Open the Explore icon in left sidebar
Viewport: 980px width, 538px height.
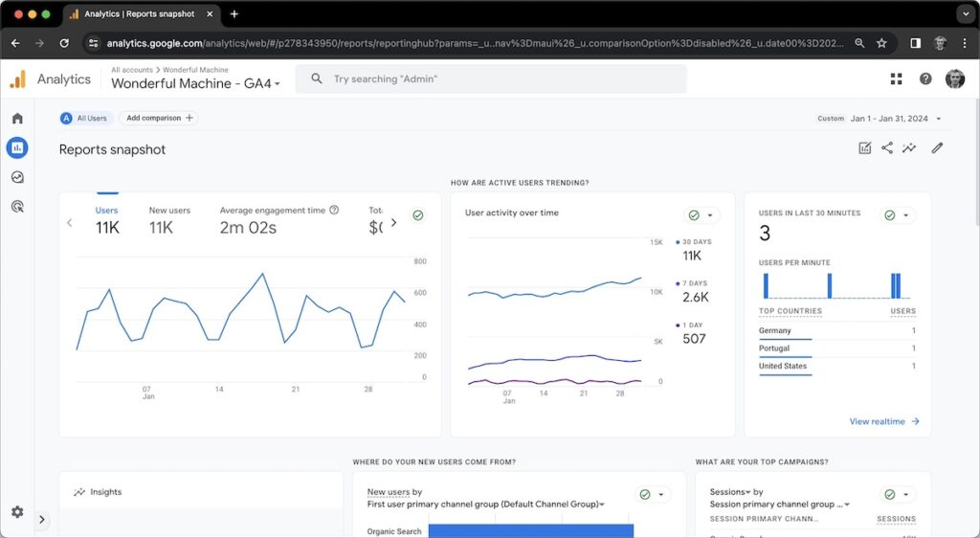17,177
